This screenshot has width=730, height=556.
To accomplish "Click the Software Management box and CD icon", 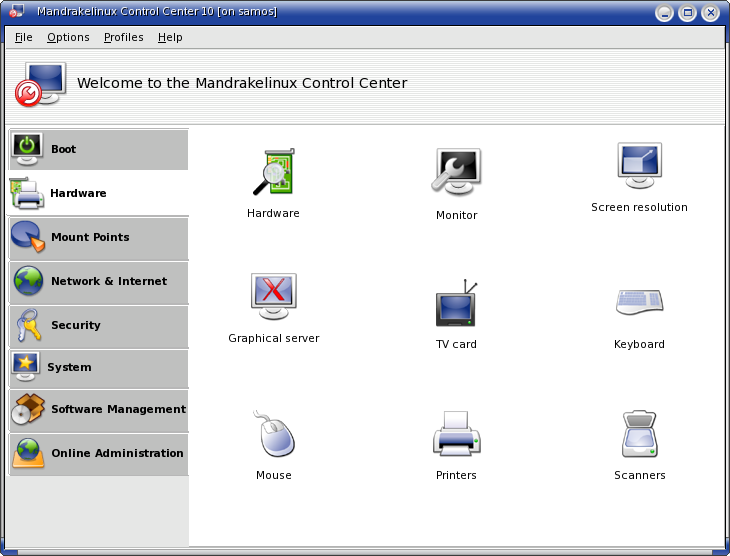I will (28, 409).
